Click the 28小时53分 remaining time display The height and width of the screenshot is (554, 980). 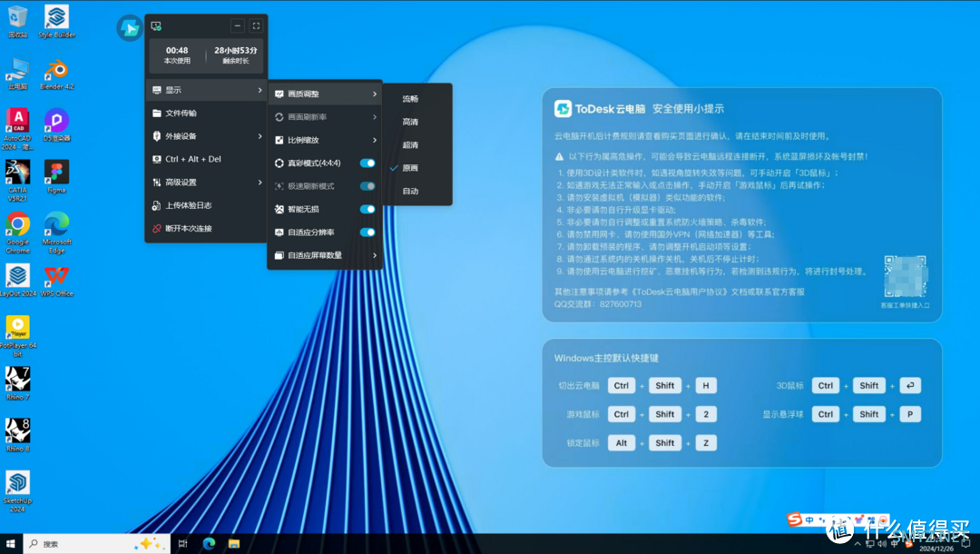pyautogui.click(x=236, y=55)
